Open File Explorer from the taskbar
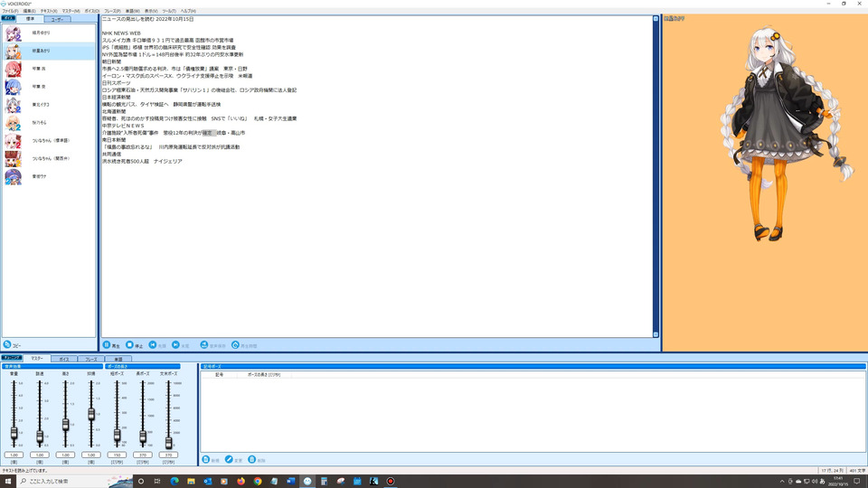 (191, 482)
